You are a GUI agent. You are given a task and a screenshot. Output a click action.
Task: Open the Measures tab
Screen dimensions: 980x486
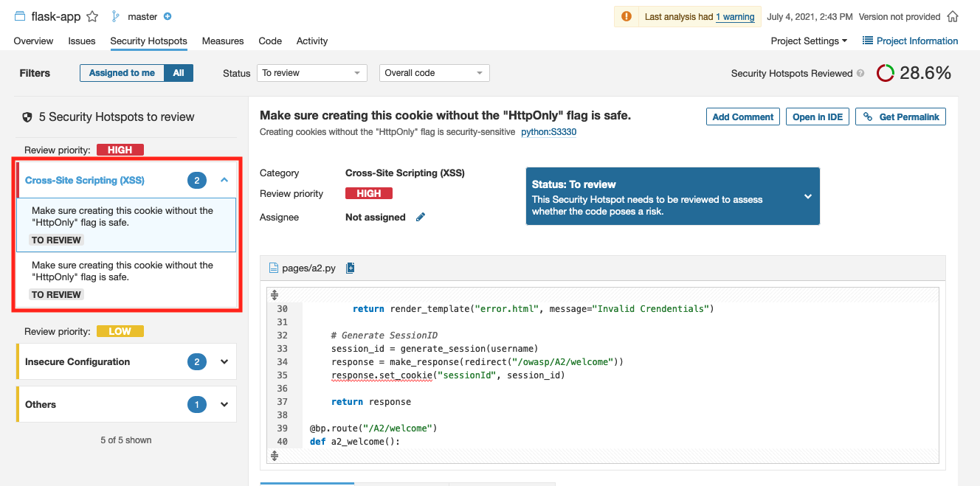223,41
